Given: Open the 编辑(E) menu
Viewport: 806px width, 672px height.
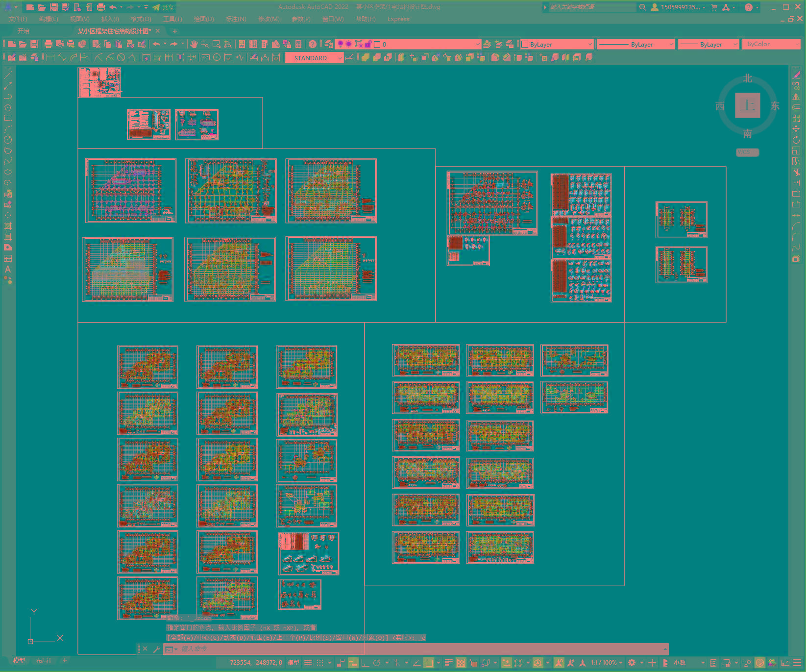Looking at the screenshot, I should pos(49,19).
